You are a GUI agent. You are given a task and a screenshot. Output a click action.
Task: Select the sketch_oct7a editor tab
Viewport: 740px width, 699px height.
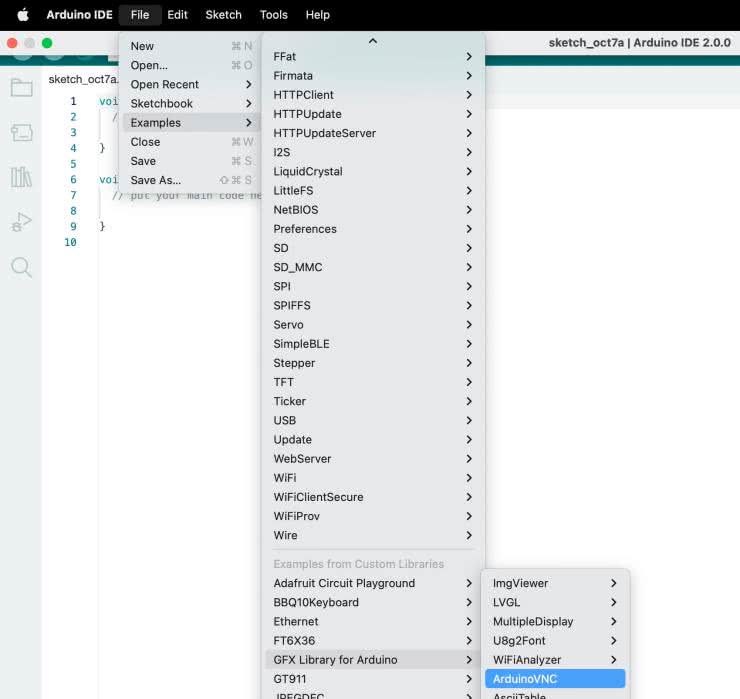[x=83, y=79]
